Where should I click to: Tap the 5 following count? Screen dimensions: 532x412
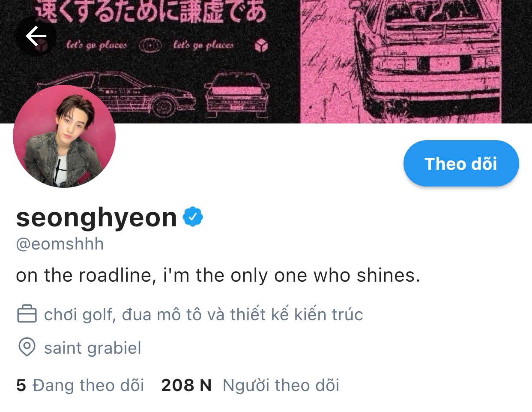coord(21,385)
